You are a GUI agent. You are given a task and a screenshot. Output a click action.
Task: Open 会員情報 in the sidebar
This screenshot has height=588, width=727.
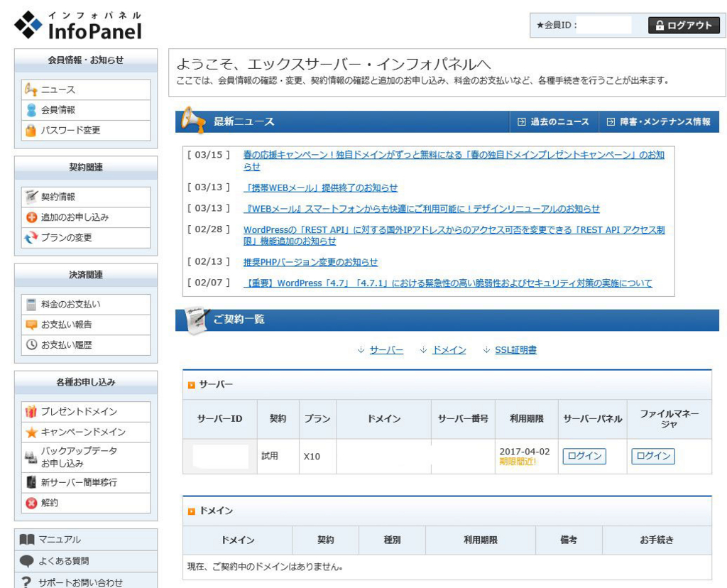click(86, 110)
